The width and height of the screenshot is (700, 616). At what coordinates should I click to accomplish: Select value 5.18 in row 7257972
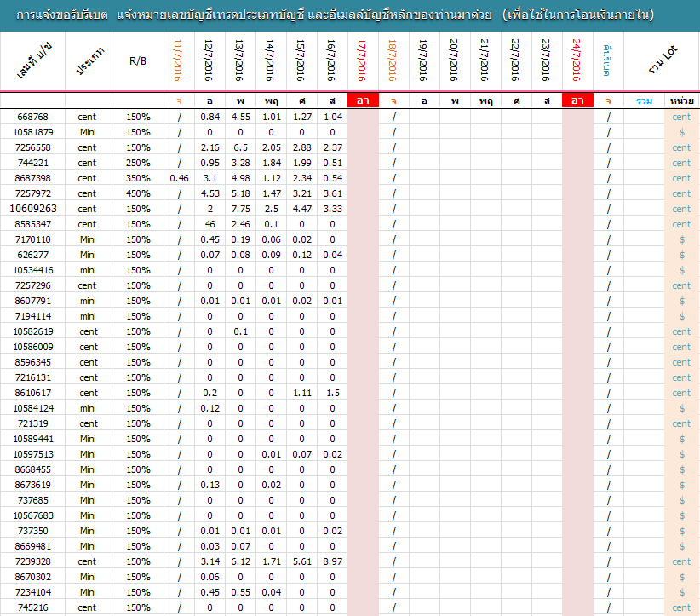241,193
